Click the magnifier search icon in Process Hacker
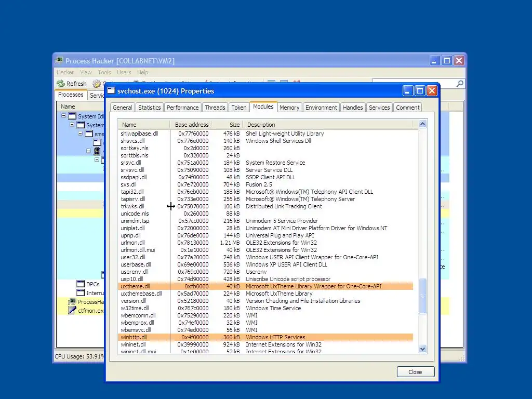Image resolution: width=532 pixels, height=399 pixels. click(460, 84)
